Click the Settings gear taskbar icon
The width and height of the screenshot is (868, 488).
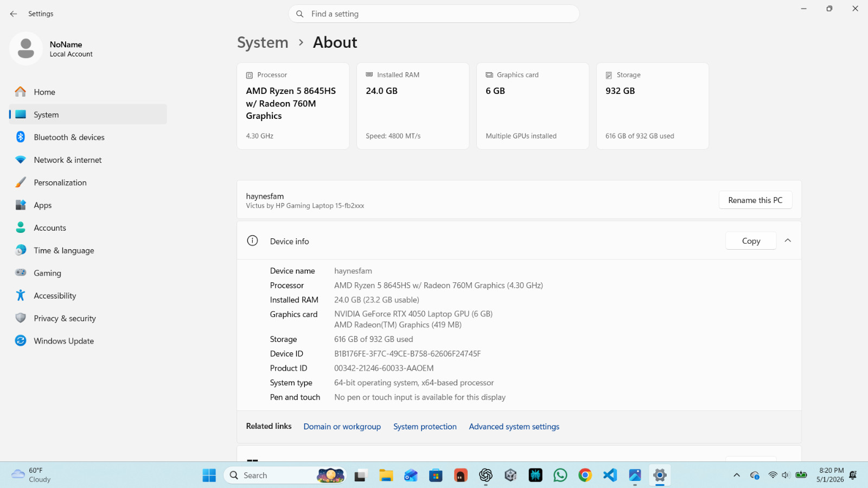tap(660, 476)
